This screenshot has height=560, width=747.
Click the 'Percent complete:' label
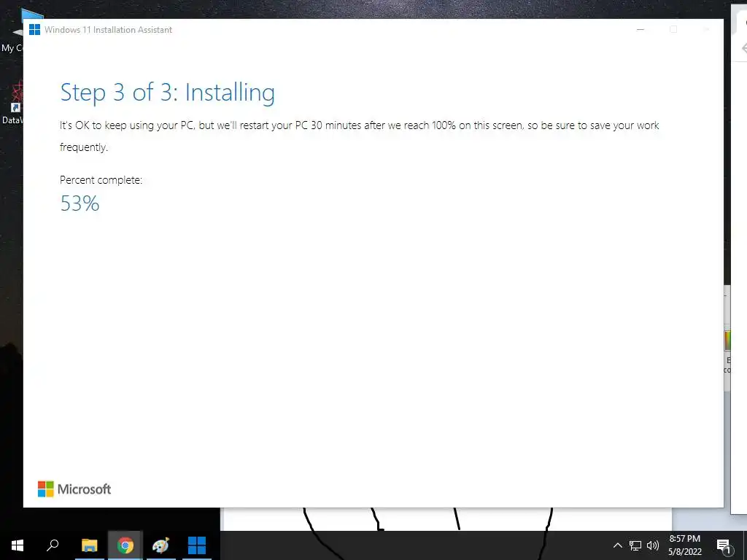click(x=101, y=180)
